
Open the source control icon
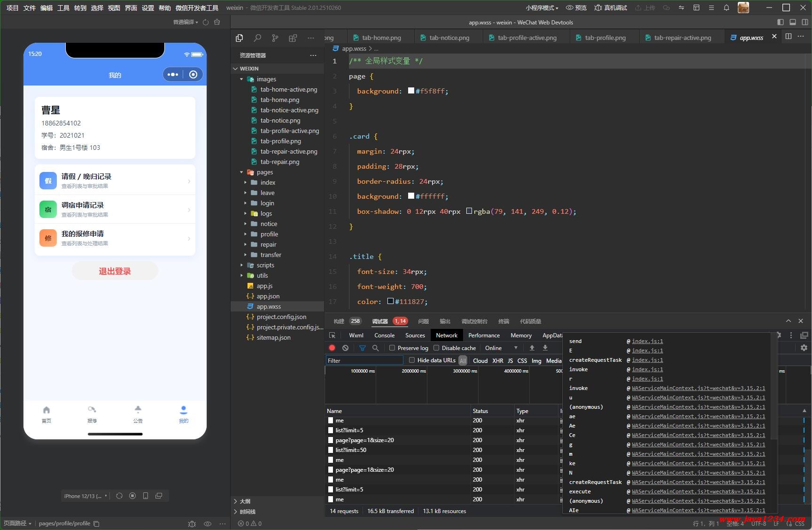coord(275,38)
